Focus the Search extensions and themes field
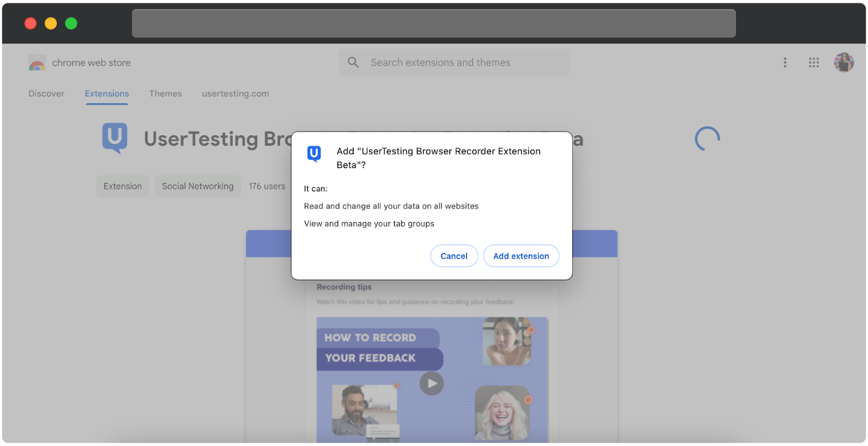The width and height of the screenshot is (868, 446). point(455,62)
